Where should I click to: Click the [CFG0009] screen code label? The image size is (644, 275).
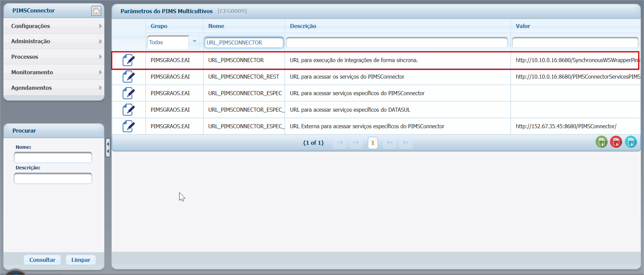tap(232, 11)
